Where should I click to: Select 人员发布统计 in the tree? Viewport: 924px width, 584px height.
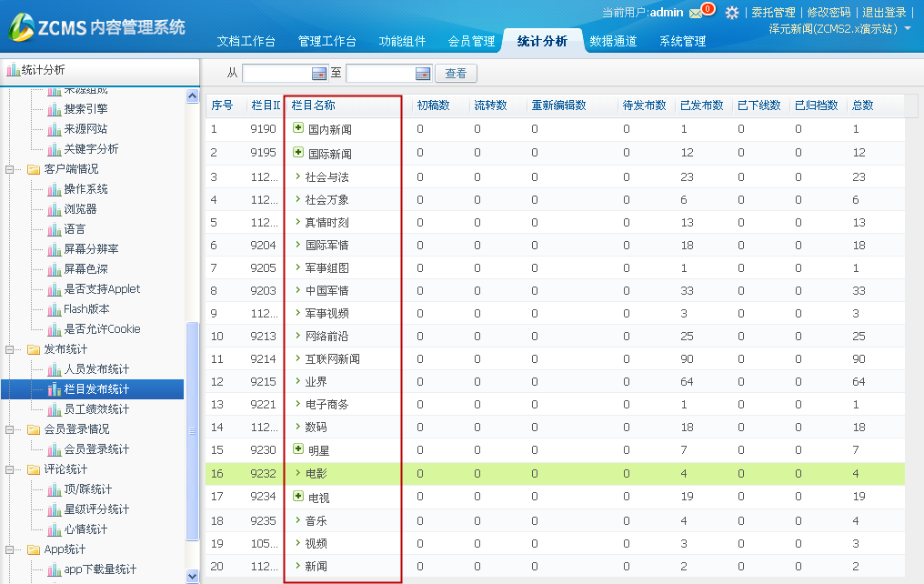click(x=96, y=369)
